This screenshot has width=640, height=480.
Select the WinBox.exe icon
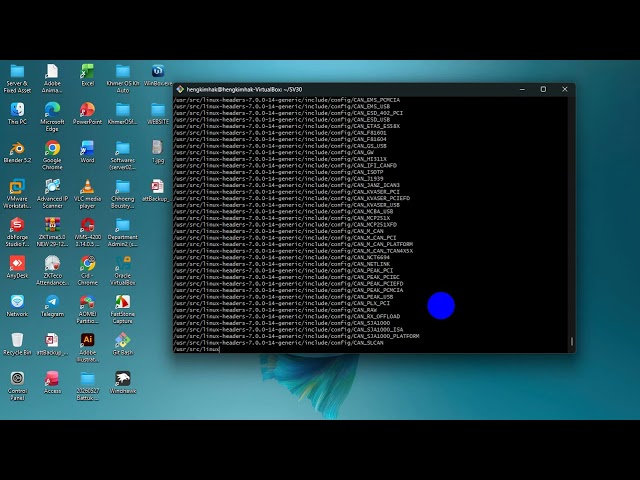[x=158, y=75]
